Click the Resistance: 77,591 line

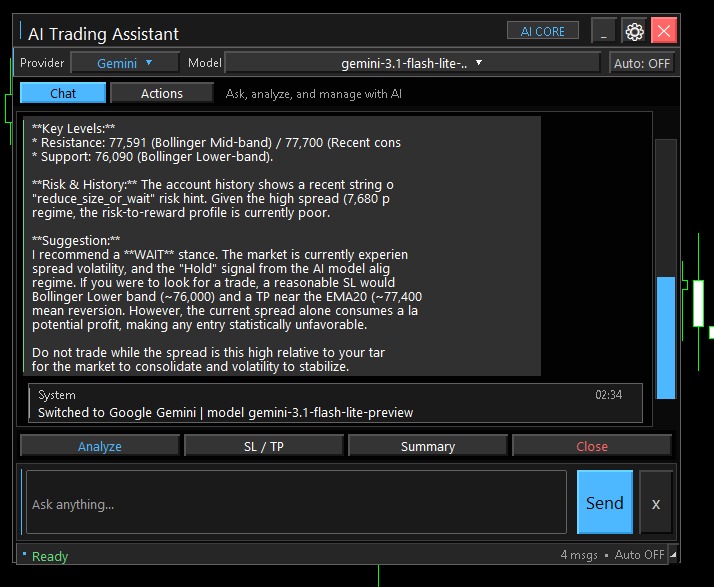(x=216, y=143)
